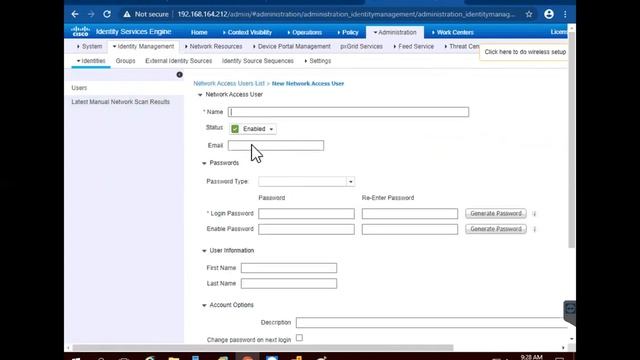Click the taskbar clock showing 9:28 AM
640x360 pixels.
tap(531, 357)
